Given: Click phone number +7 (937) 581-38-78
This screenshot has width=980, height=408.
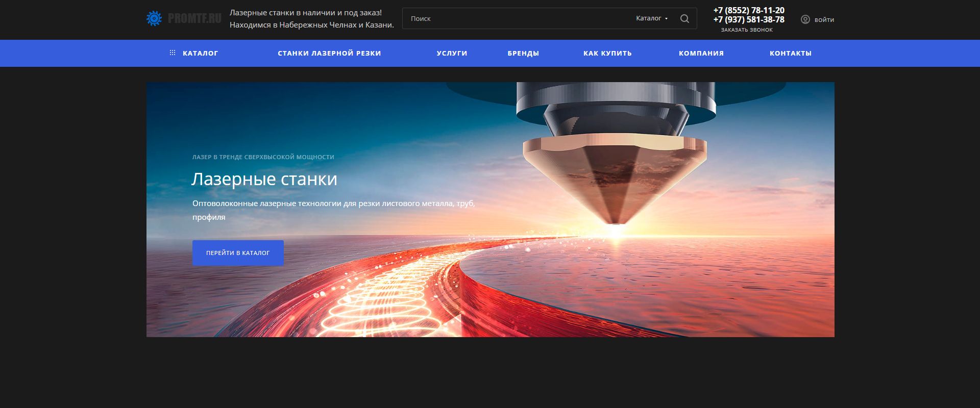Looking at the screenshot, I should [x=749, y=19].
